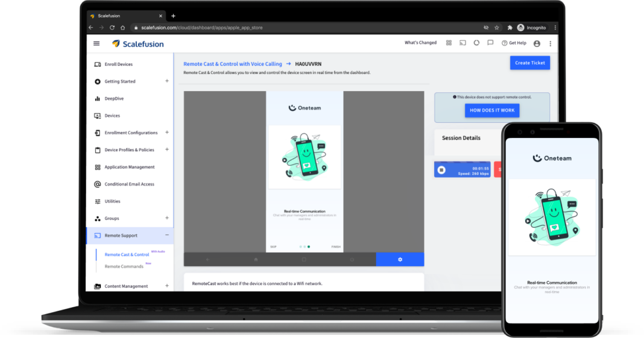This screenshot has width=644, height=338.
Task: Click the device name HA0UVVRN
Action: point(308,64)
